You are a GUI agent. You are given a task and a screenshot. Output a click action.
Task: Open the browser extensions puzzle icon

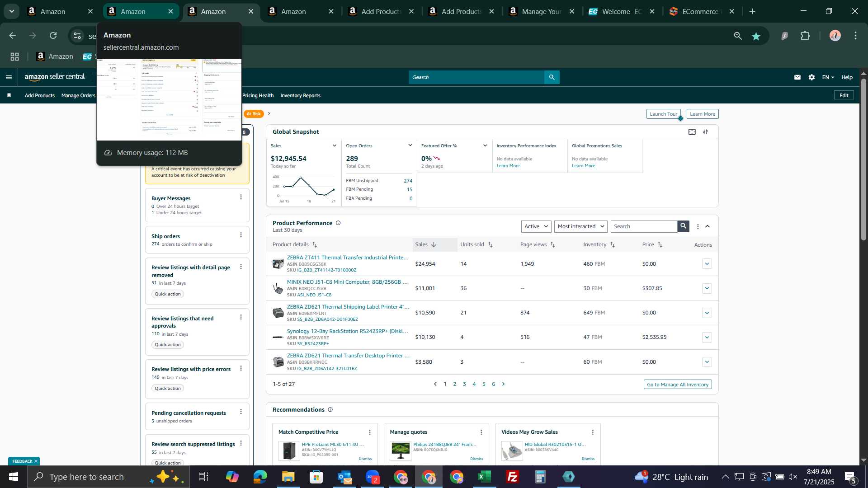[x=806, y=36]
